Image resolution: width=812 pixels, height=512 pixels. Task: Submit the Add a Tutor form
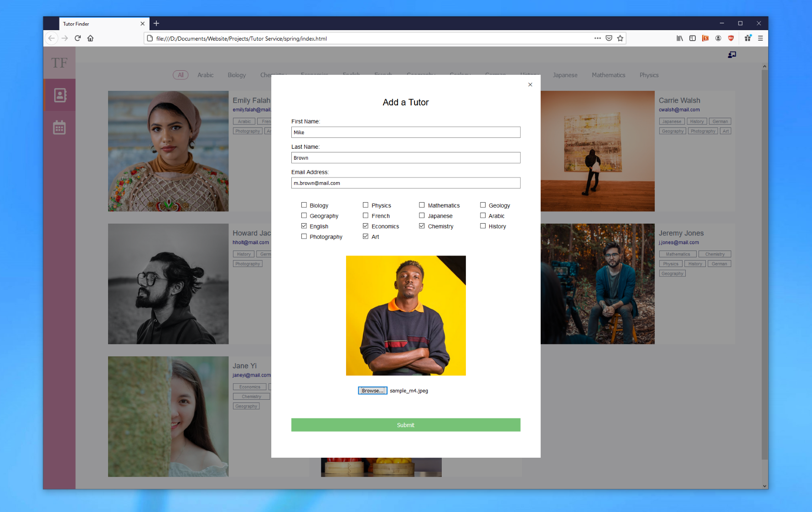pyautogui.click(x=406, y=425)
